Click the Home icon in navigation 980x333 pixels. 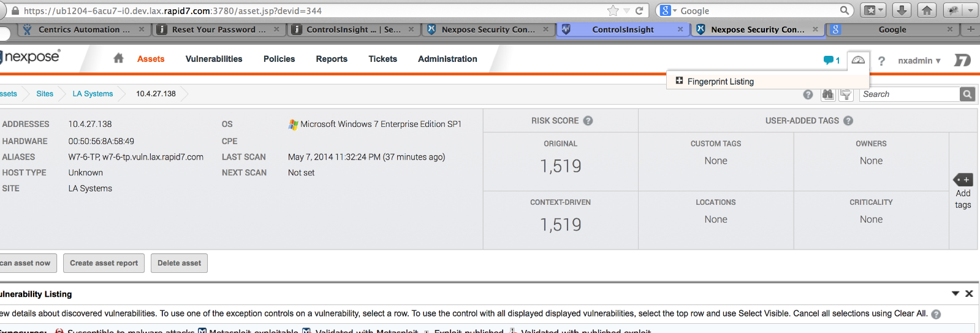coord(118,58)
